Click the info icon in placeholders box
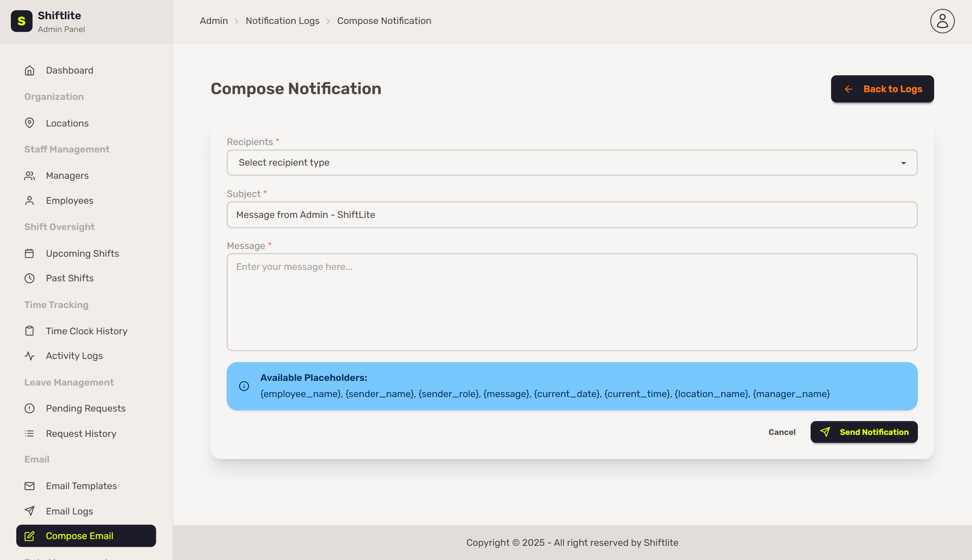 click(244, 386)
